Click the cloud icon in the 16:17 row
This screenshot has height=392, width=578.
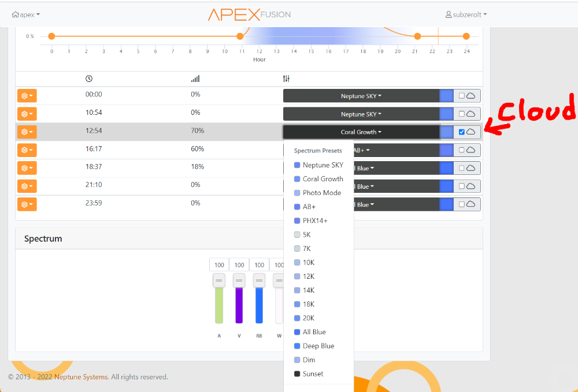[x=470, y=150]
